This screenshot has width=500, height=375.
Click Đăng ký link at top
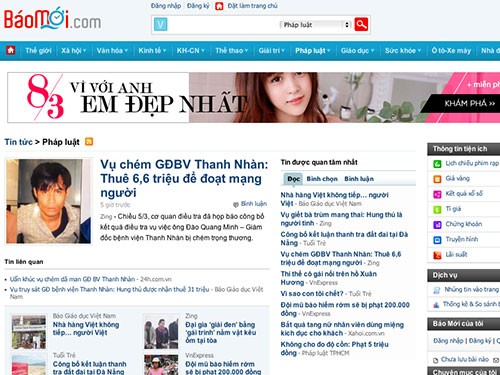click(x=198, y=6)
